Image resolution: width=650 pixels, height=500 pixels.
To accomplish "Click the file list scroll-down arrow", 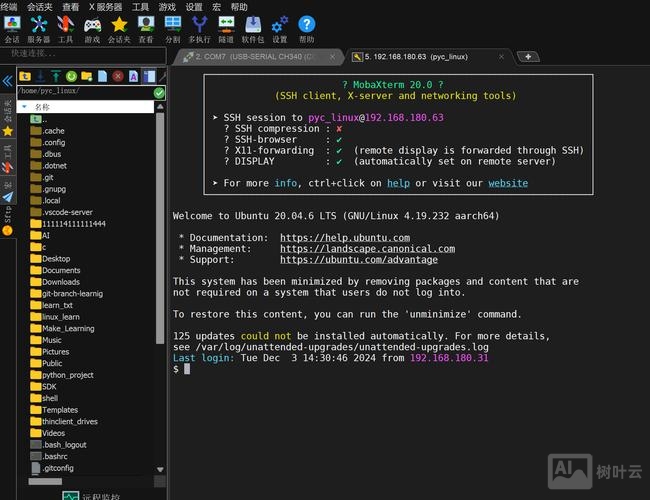I will click(160, 469).
